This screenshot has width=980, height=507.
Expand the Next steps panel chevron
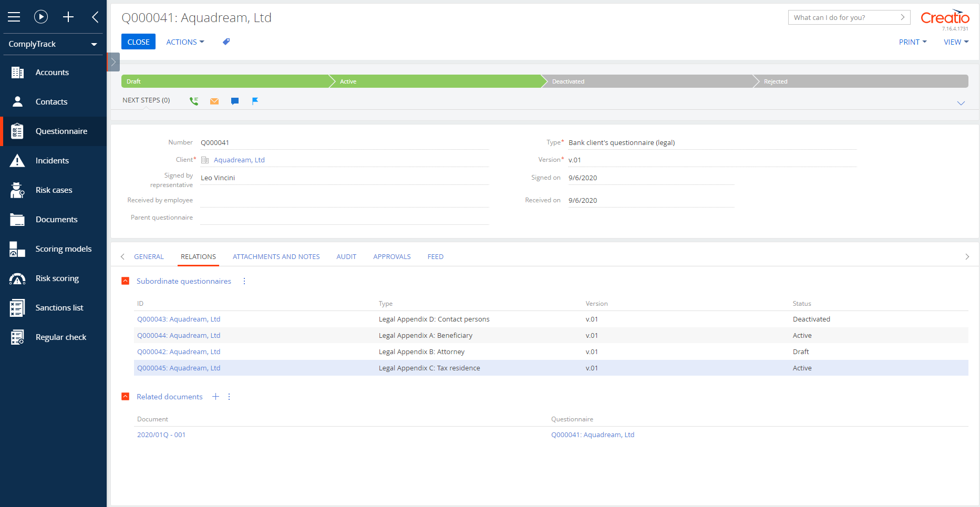pyautogui.click(x=962, y=103)
